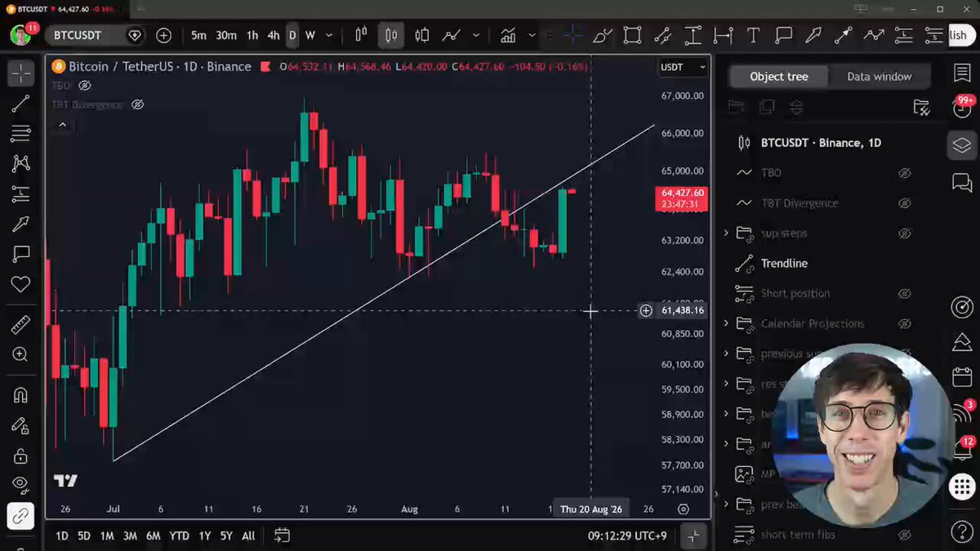
Task: Select the measure ruler tool
Action: click(20, 325)
